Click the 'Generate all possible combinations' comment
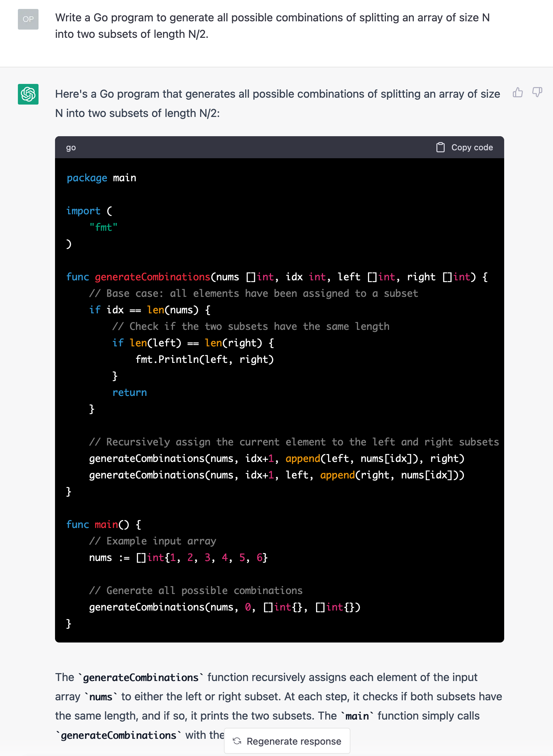Viewport: 553px width, 756px height. click(196, 591)
